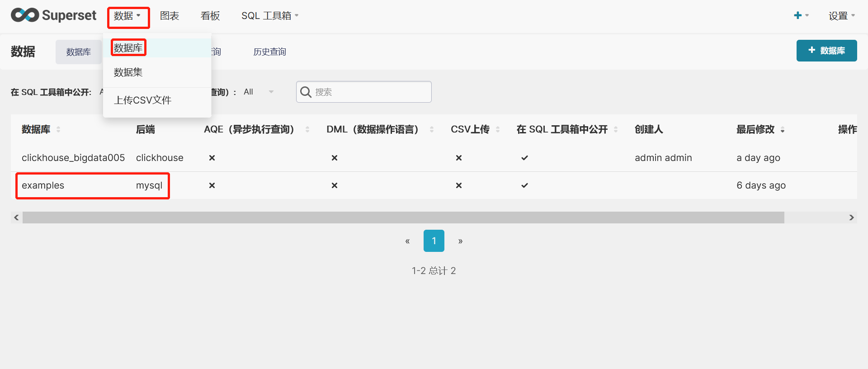The image size is (868, 369).
Task: Click the 操作 column header
Action: tap(847, 129)
